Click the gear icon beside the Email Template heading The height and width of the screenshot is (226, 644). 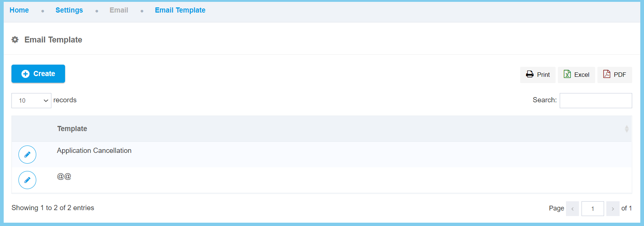[x=15, y=40]
